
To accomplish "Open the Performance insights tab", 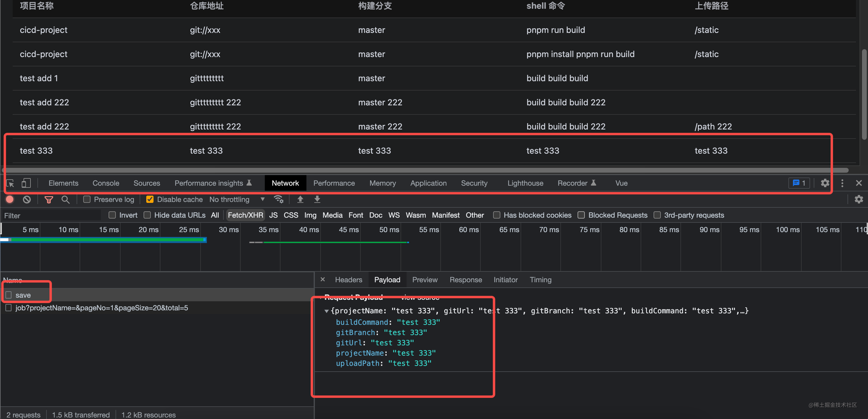I will [213, 183].
